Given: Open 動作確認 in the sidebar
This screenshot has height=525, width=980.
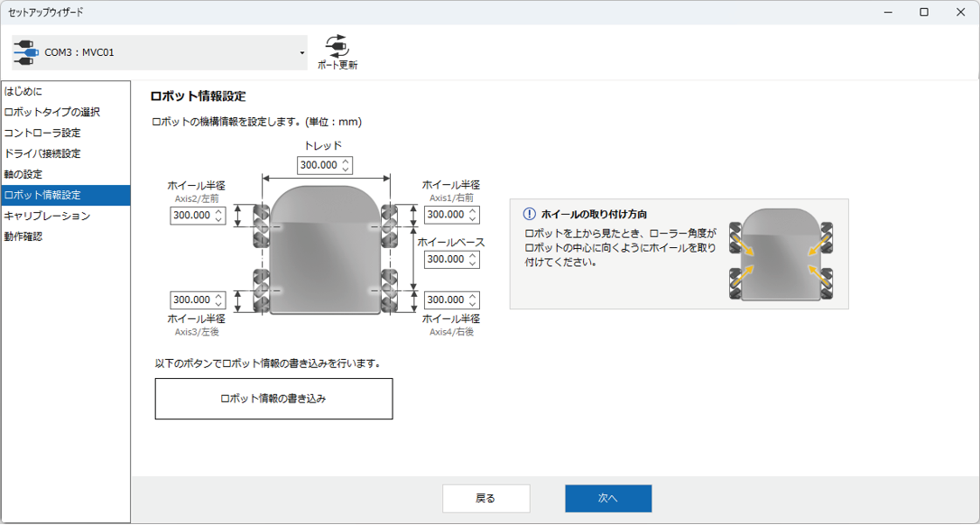Looking at the screenshot, I should [23, 236].
